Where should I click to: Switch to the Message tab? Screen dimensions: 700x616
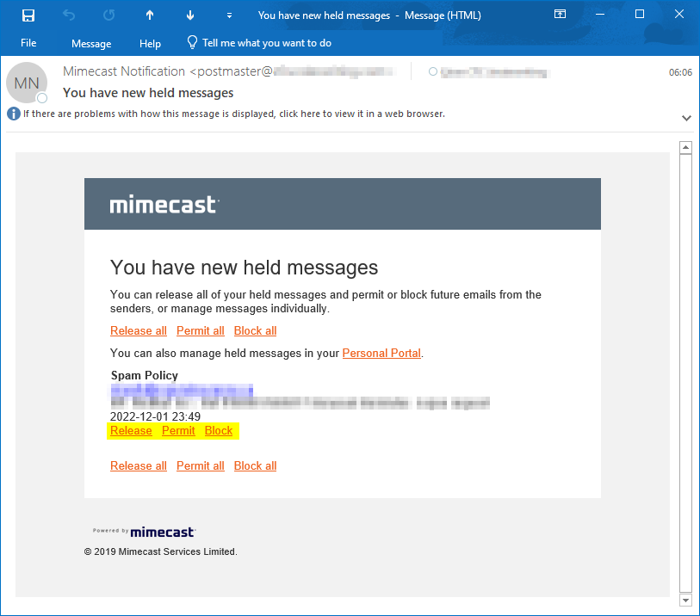click(x=91, y=43)
